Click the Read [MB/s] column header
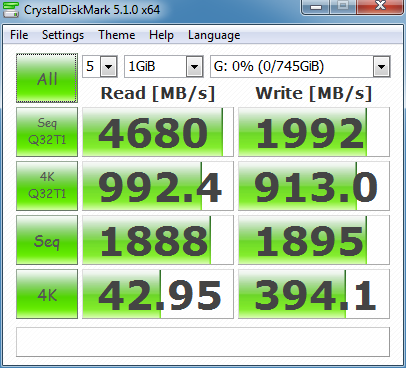This screenshot has width=406, height=368. tap(158, 93)
